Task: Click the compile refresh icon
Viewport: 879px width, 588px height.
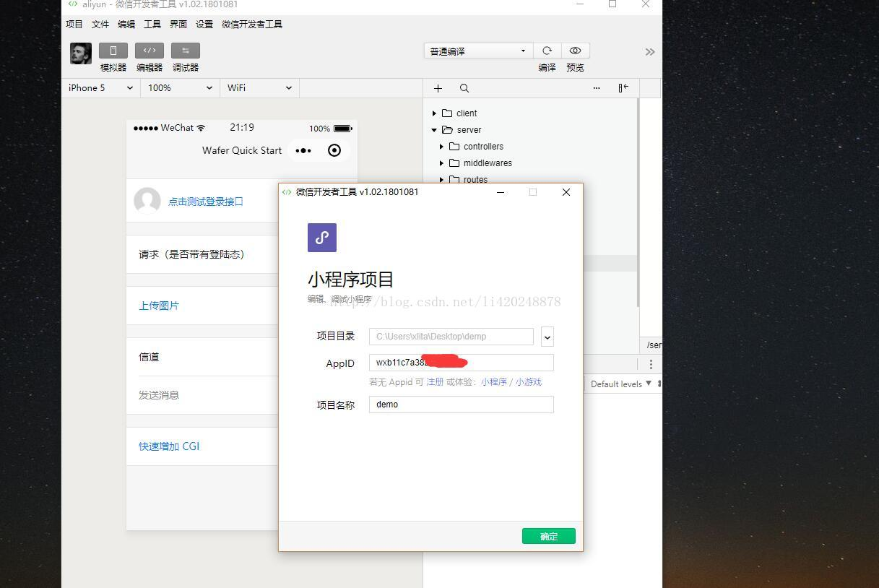Action: coord(547,51)
